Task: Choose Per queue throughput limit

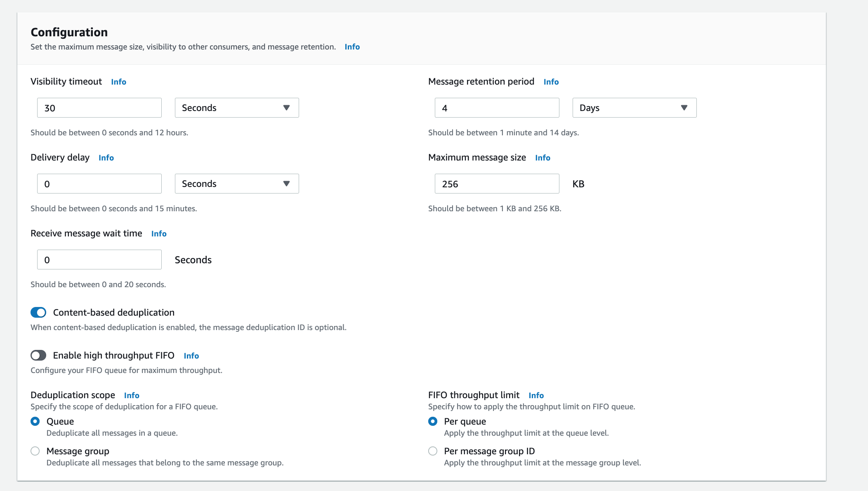Action: [433, 421]
